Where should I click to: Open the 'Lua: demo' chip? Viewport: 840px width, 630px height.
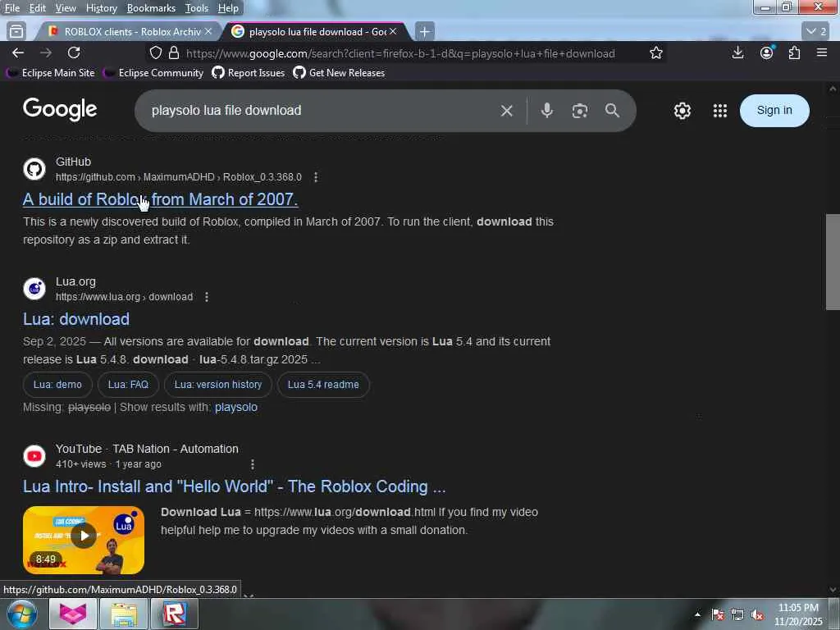pyautogui.click(x=57, y=385)
